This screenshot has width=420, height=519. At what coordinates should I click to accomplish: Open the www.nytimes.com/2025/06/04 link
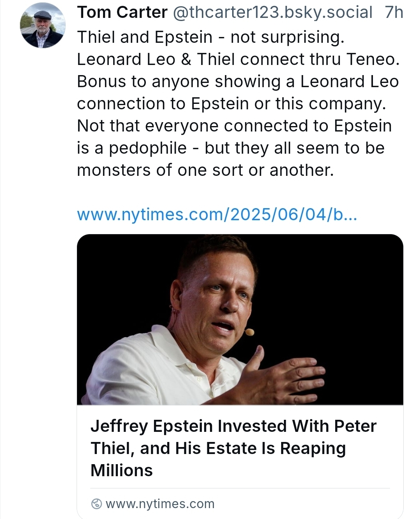[217, 214]
